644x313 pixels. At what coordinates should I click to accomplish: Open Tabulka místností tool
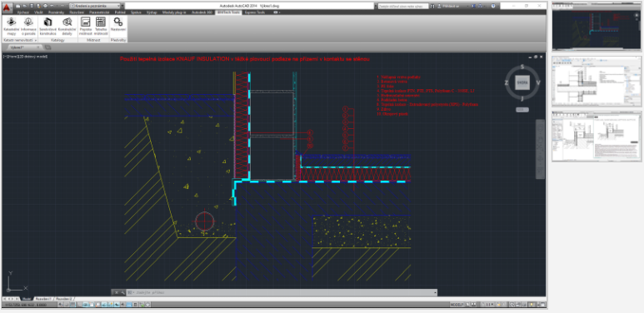101,26
